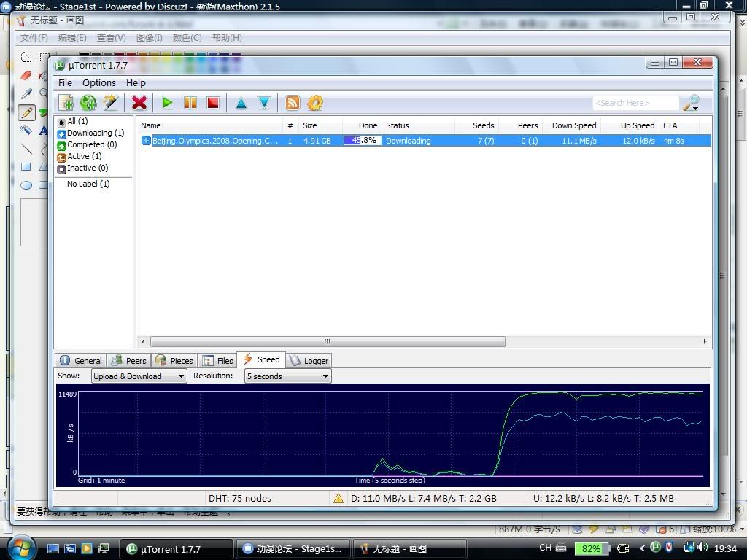This screenshot has height=560, width=747.
Task: Start torrent with green play icon
Action: (x=167, y=103)
